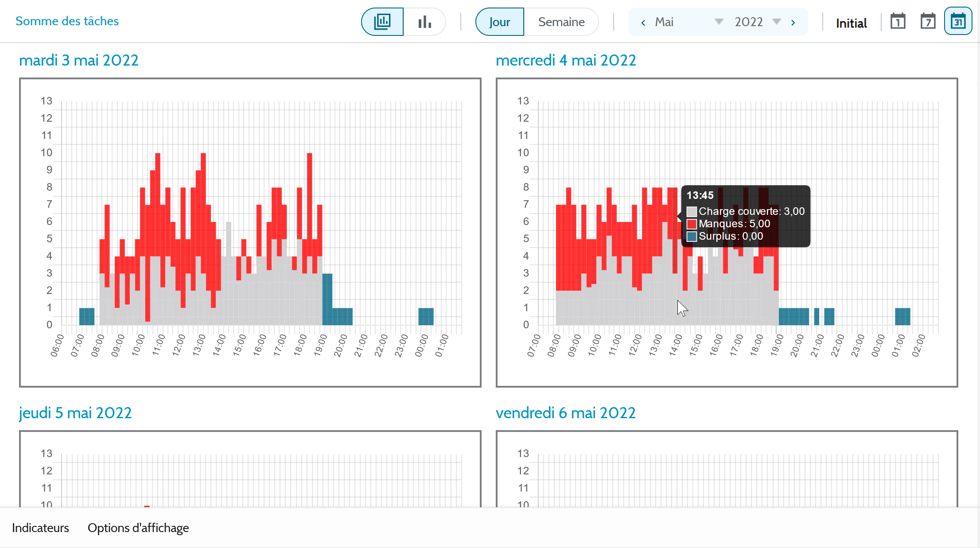Click the 12 y-axis label on vendredi chart
This screenshot has height=548, width=980.
[x=523, y=471]
